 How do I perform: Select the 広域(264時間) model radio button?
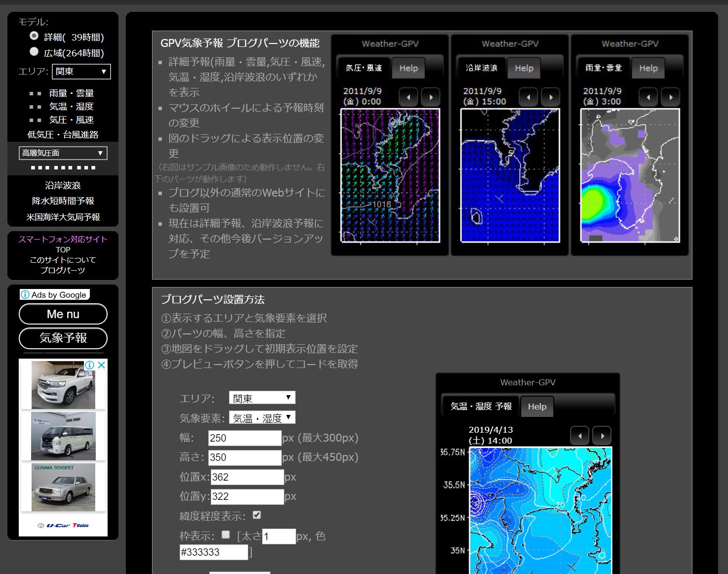pyautogui.click(x=34, y=51)
